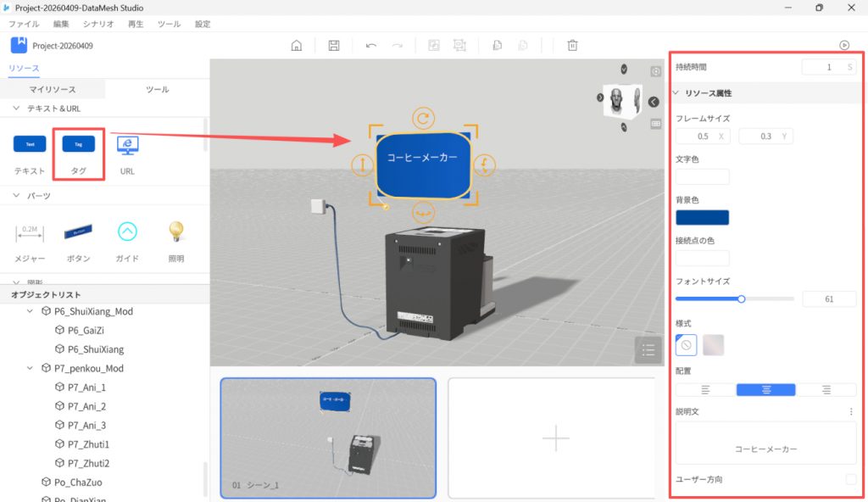Click the undo arrow icon
Image resolution: width=868 pixels, height=502 pixels.
(x=371, y=46)
